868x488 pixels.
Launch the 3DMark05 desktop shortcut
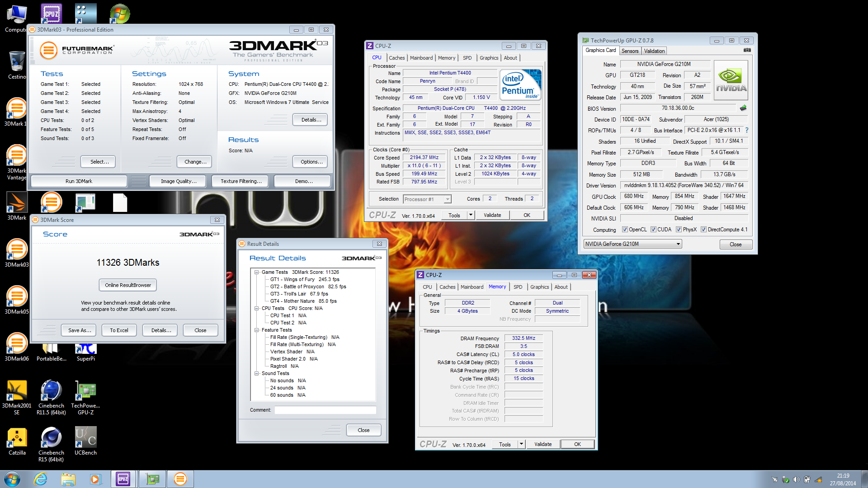click(17, 300)
